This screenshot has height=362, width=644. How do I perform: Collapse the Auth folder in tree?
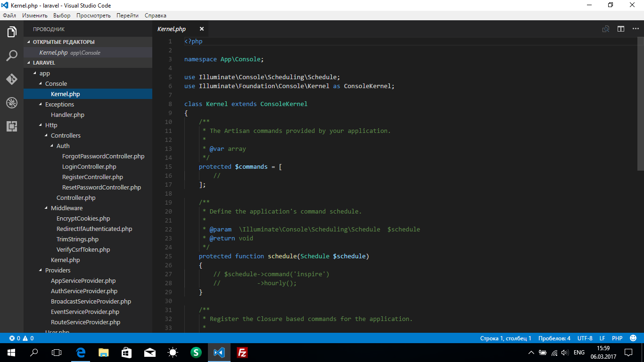pos(63,146)
